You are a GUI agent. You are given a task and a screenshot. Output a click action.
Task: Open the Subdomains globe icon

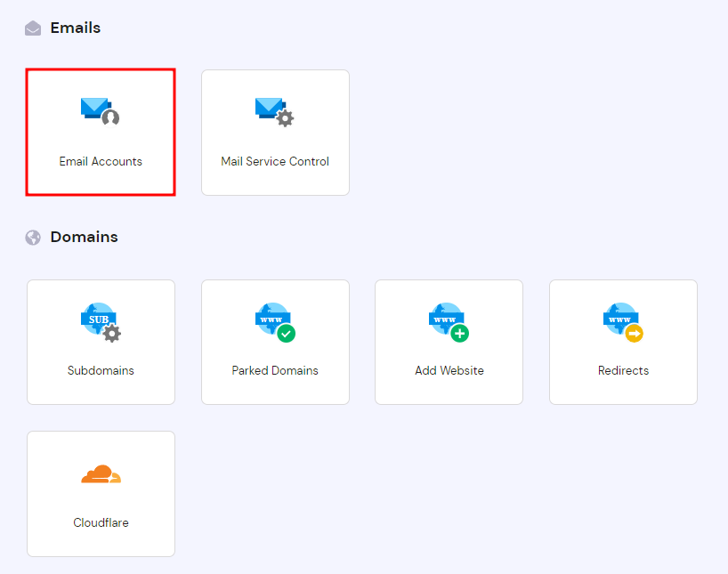point(101,323)
